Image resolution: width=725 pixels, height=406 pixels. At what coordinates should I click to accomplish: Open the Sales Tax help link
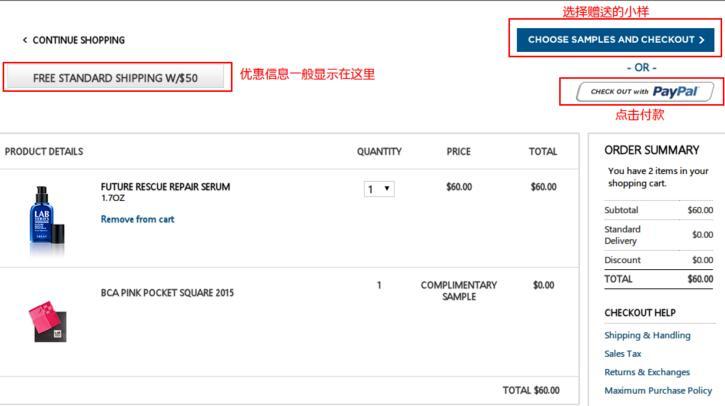623,353
